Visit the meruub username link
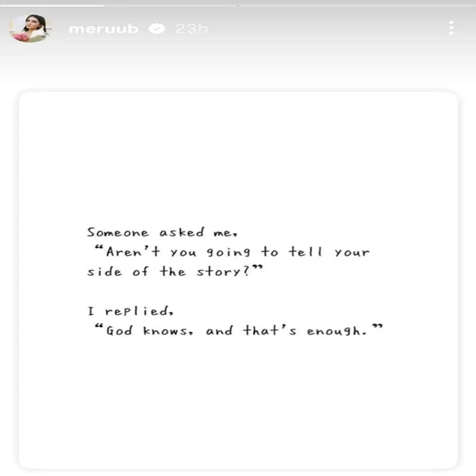This screenshot has width=476, height=476. pyautogui.click(x=103, y=29)
